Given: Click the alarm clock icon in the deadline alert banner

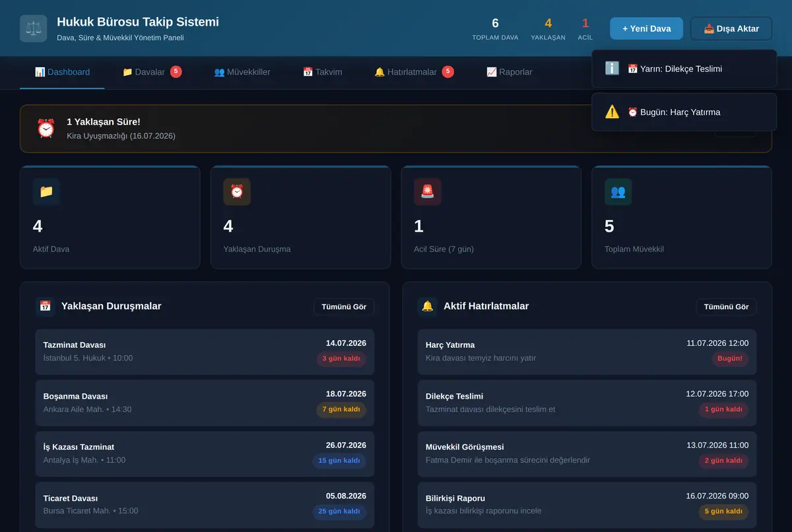Looking at the screenshot, I should (46, 128).
